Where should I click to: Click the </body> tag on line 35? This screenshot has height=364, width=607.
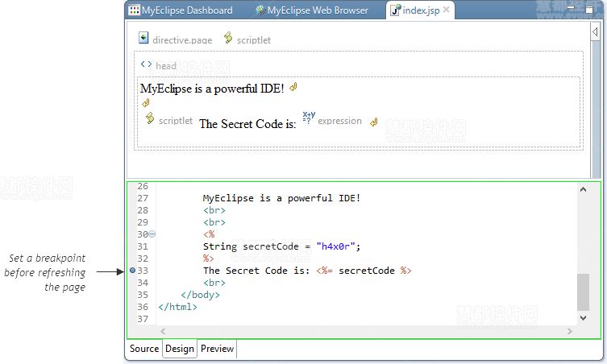click(200, 295)
